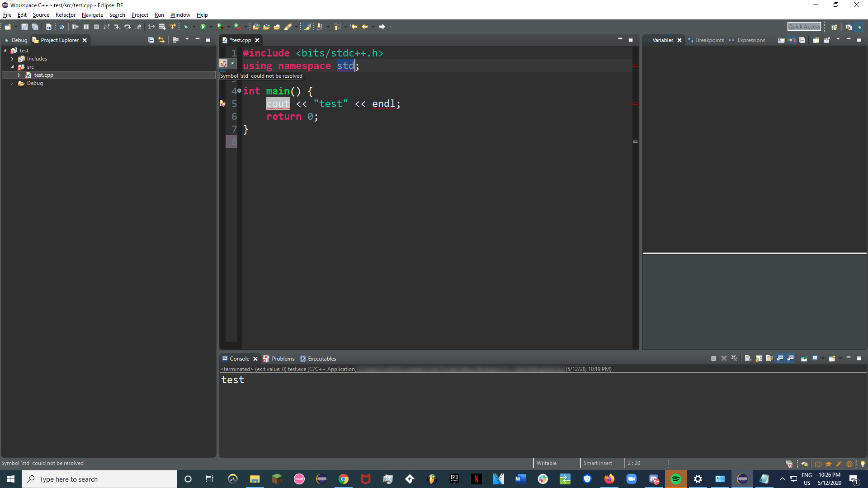Click Display Selected Console icon
Screen dimensions: 868x488
(815, 358)
